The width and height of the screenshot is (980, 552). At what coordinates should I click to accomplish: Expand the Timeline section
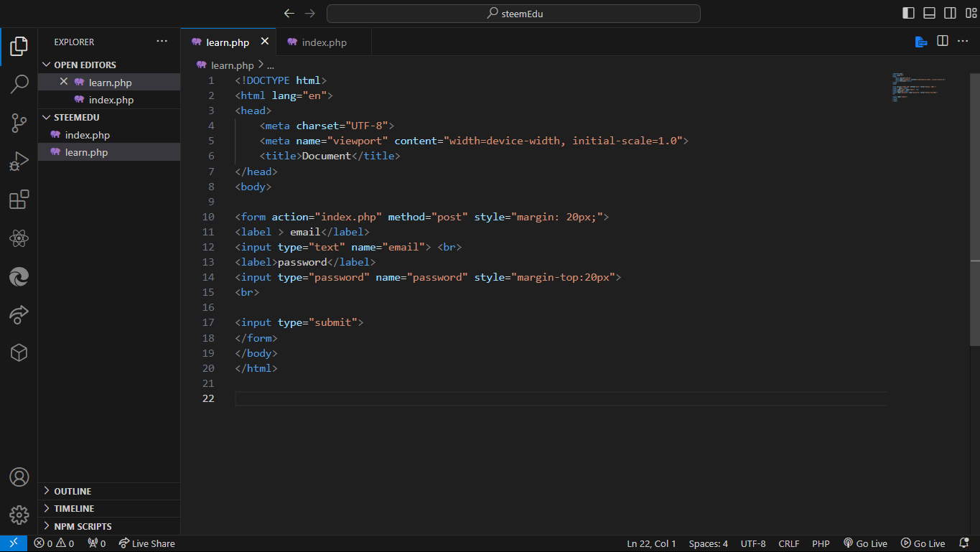tap(73, 508)
